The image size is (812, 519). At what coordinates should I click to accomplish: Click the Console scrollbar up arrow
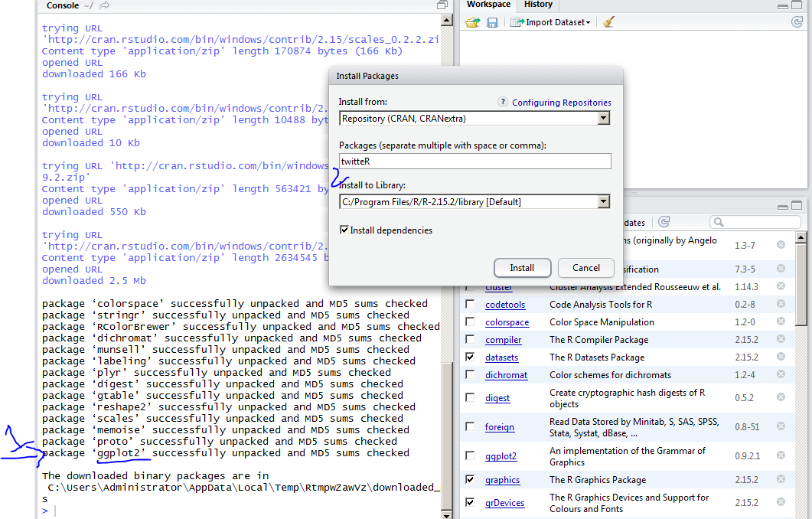pyautogui.click(x=446, y=20)
